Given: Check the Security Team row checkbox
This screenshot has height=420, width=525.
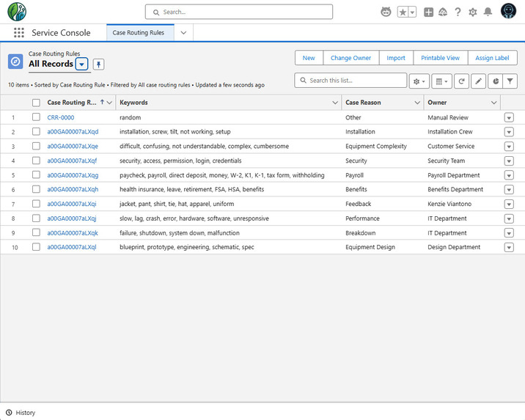Looking at the screenshot, I should pos(36,161).
